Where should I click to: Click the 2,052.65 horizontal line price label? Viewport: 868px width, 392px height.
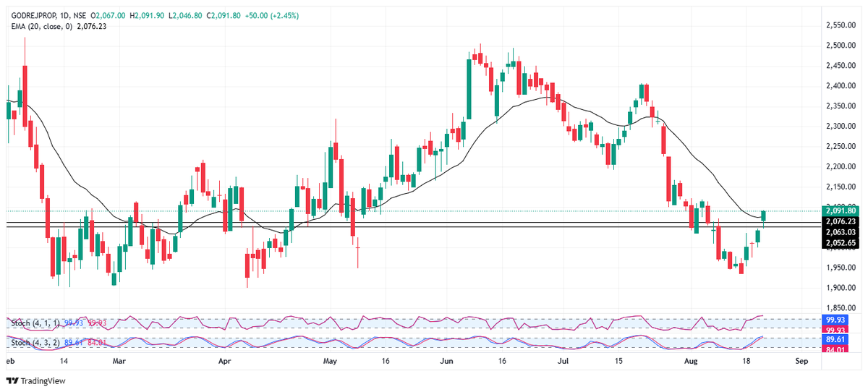coord(840,243)
